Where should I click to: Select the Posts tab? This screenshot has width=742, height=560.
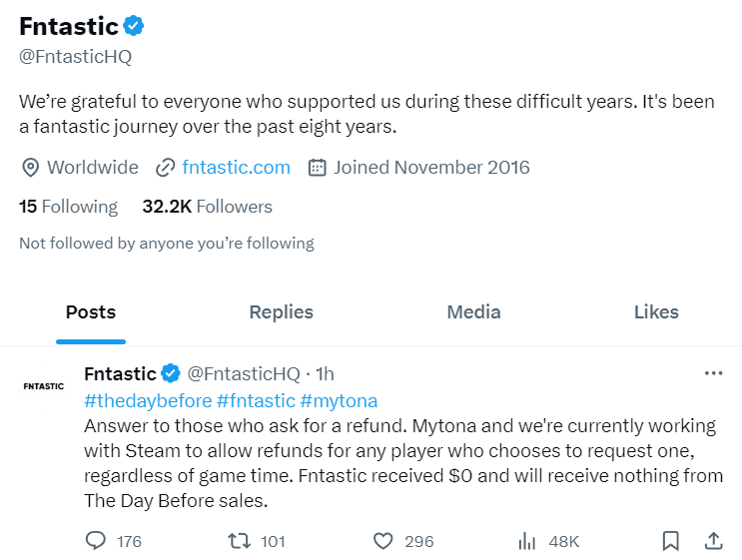(x=91, y=312)
